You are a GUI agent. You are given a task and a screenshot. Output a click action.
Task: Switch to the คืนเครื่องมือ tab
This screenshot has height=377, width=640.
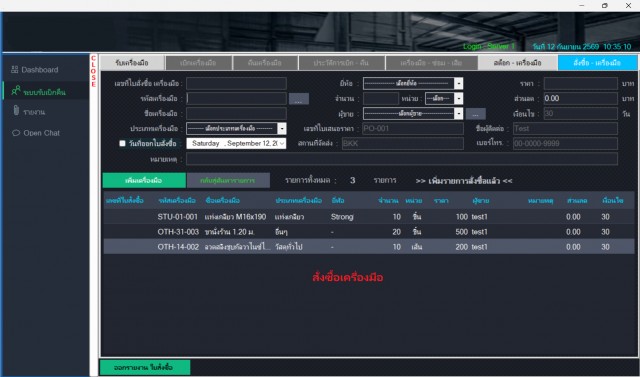pyautogui.click(x=265, y=63)
